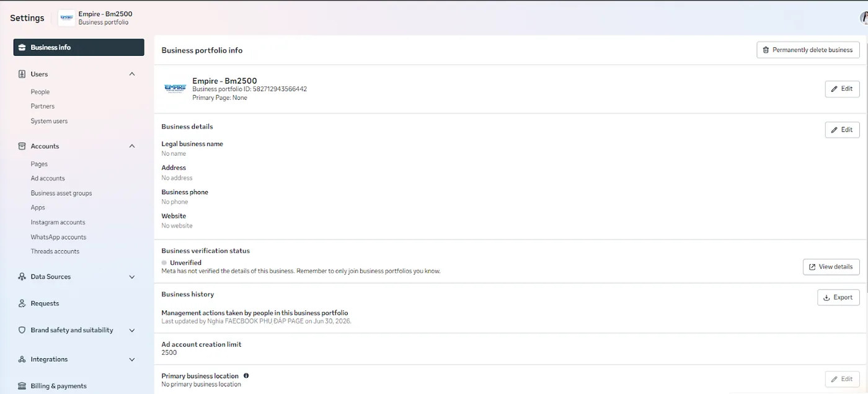Click the Accounts sidebar icon
868x394 pixels.
[x=22, y=146]
